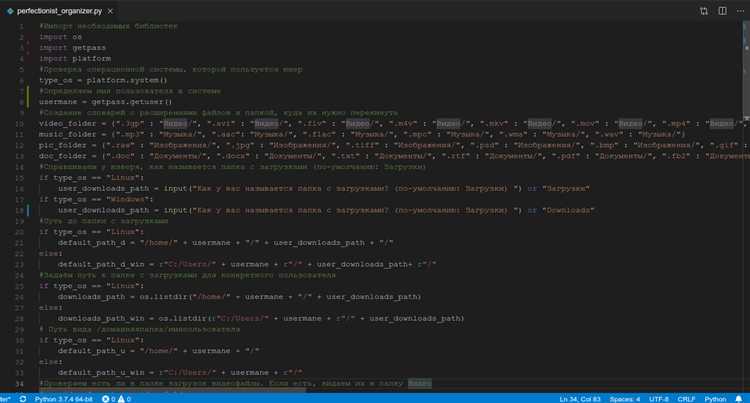Change line endings via CRLF
Image resolution: width=750 pixels, height=403 pixels.
point(686,399)
